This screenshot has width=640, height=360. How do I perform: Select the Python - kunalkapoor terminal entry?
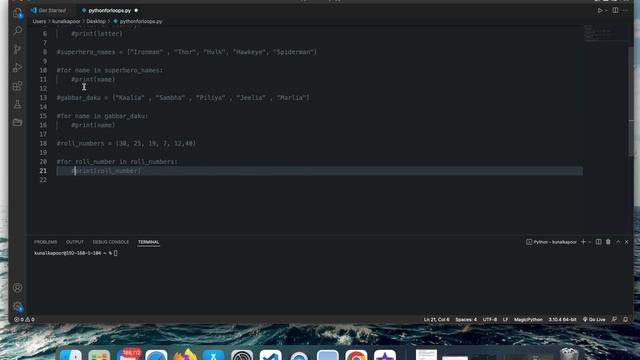point(551,242)
